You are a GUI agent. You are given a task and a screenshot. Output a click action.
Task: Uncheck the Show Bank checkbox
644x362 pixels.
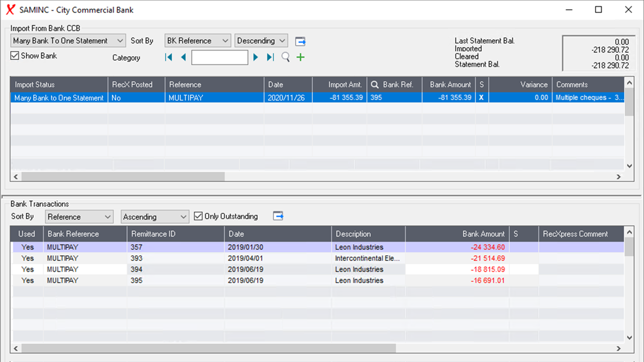tap(14, 55)
